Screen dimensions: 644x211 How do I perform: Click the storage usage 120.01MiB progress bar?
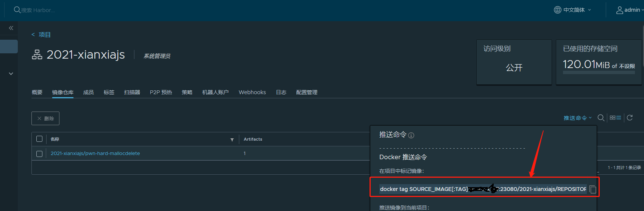599,72
